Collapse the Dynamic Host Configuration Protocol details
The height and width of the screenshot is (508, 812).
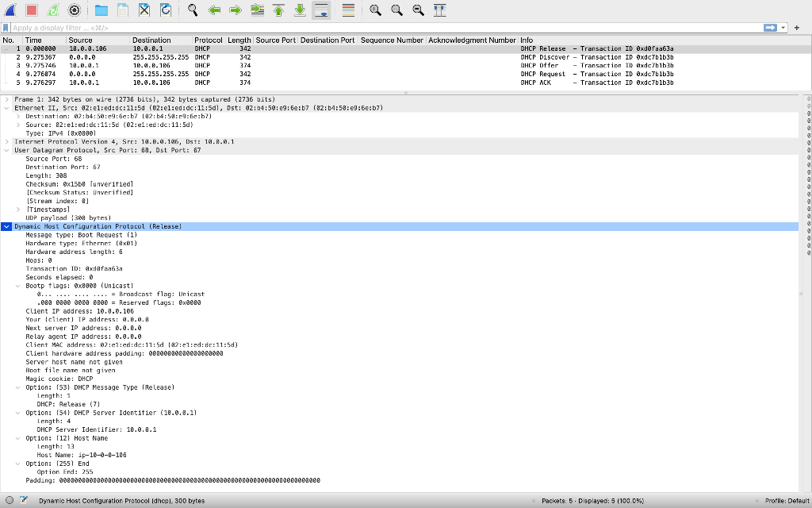click(x=6, y=226)
